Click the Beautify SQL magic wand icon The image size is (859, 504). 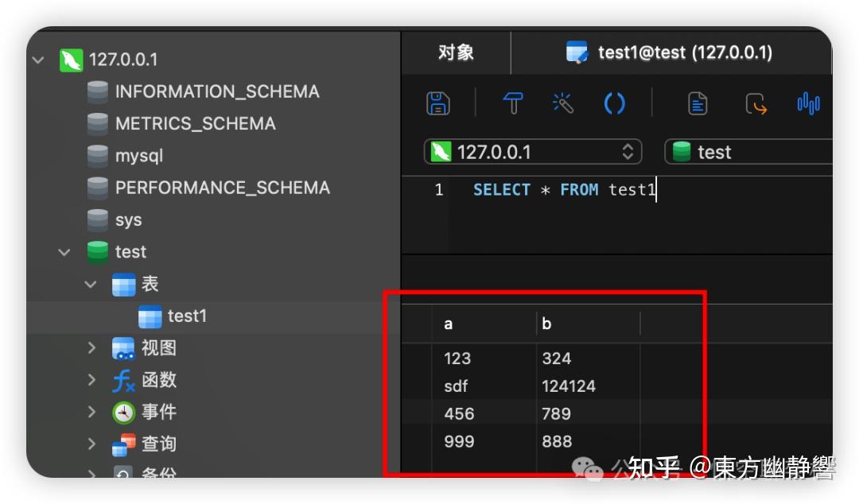click(562, 103)
